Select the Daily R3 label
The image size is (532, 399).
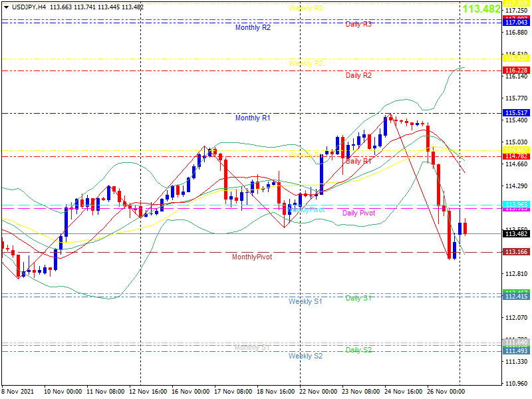click(358, 25)
